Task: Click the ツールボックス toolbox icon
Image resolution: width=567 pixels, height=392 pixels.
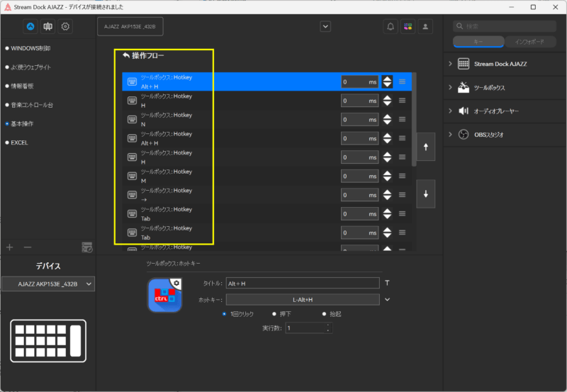Action: click(x=464, y=87)
